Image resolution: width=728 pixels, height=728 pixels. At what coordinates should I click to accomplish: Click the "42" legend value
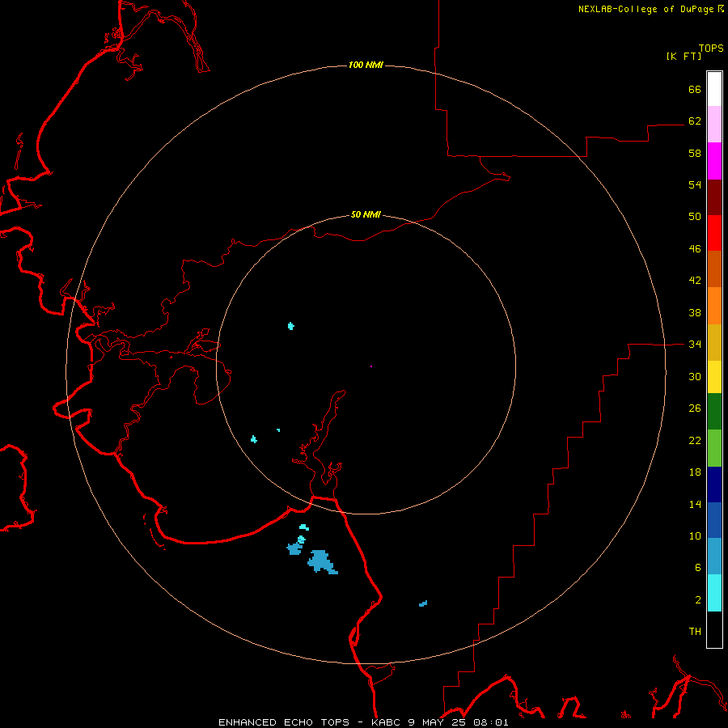[x=695, y=281]
